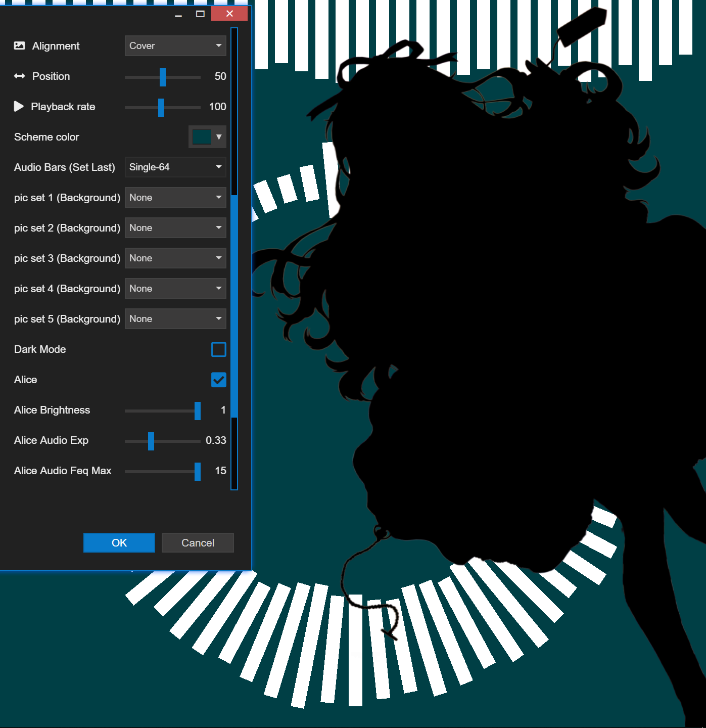Click the Playback rate slider handle

pyautogui.click(x=161, y=108)
